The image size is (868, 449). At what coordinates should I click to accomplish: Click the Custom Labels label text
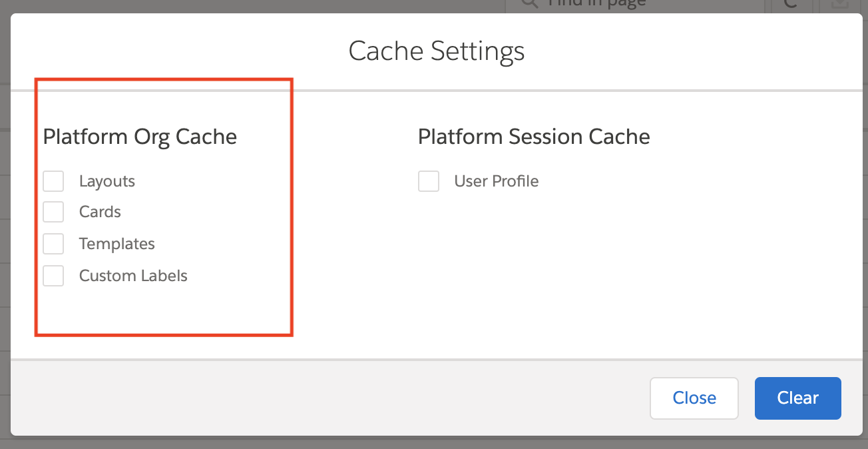click(x=133, y=276)
